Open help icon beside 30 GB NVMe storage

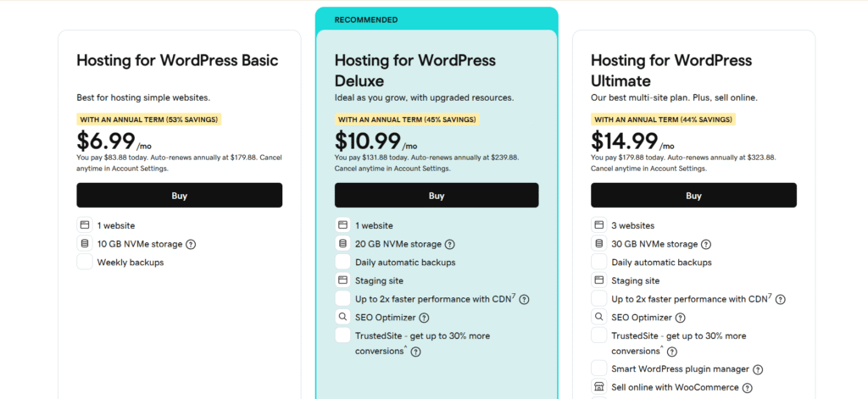707,245
